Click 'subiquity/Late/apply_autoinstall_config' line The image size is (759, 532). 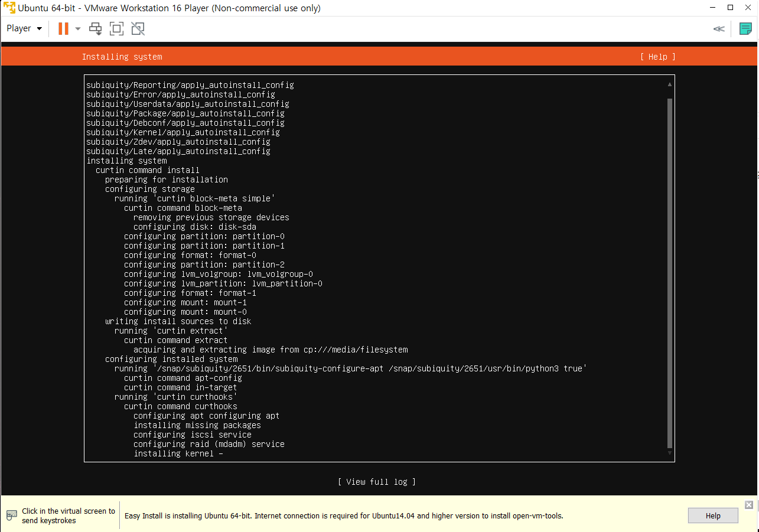point(178,151)
